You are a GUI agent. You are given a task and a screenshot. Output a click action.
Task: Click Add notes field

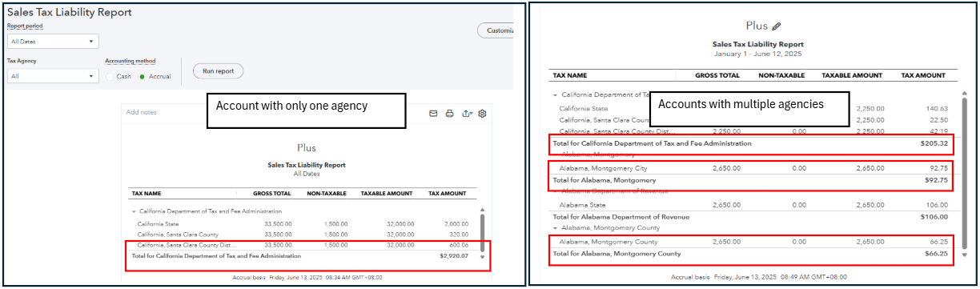[142, 113]
